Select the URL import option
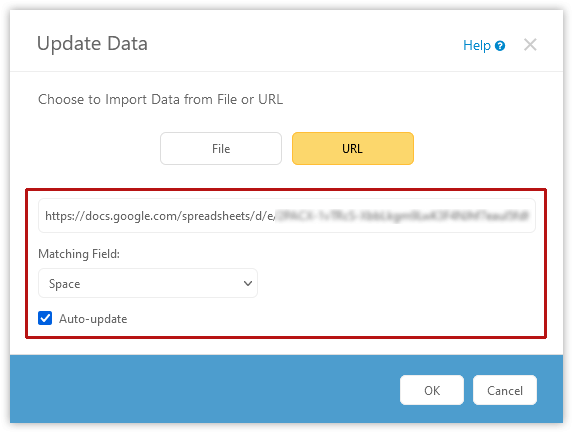Screen dimensions: 573x433 point(353,148)
